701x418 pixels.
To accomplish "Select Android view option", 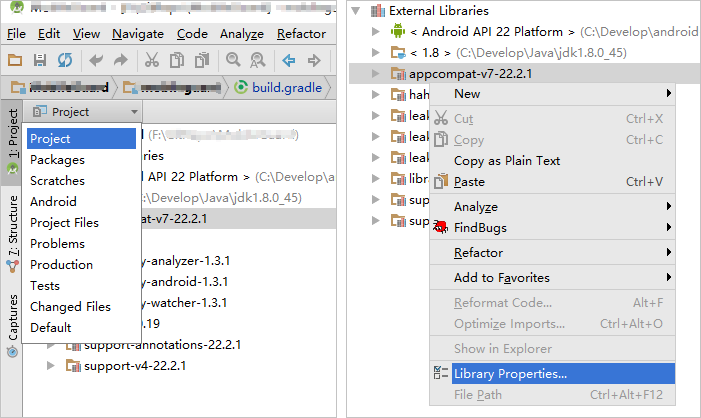I will coord(53,202).
